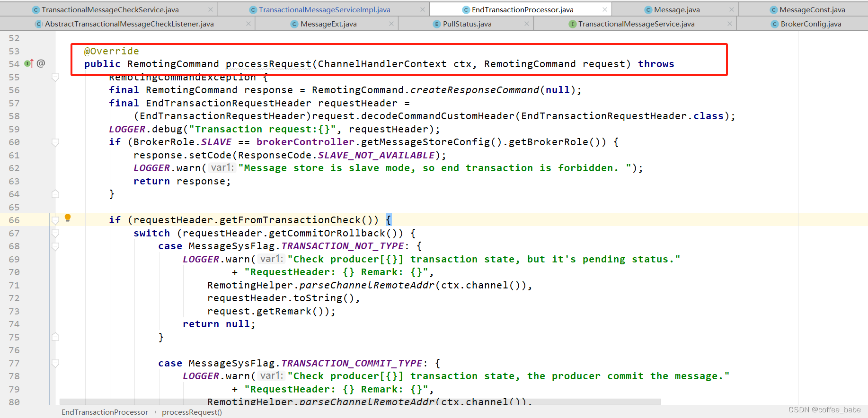Close the Message.java tab
Screen dimensions: 868x418
(732, 9)
